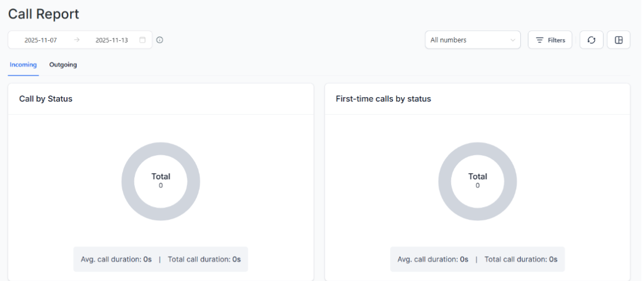
Task: Click the Call Report page heading
Action: point(44,14)
